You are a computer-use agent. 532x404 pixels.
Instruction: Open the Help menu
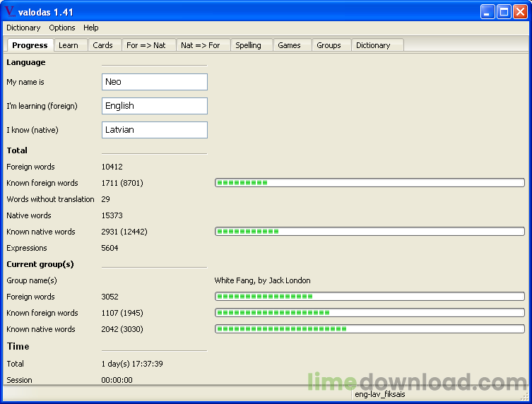click(91, 28)
